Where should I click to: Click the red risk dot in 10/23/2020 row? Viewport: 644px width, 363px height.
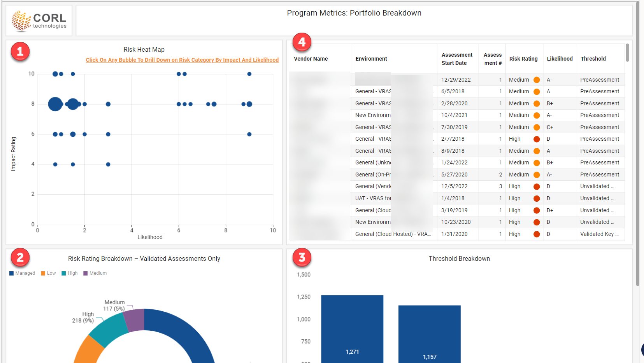point(537,222)
